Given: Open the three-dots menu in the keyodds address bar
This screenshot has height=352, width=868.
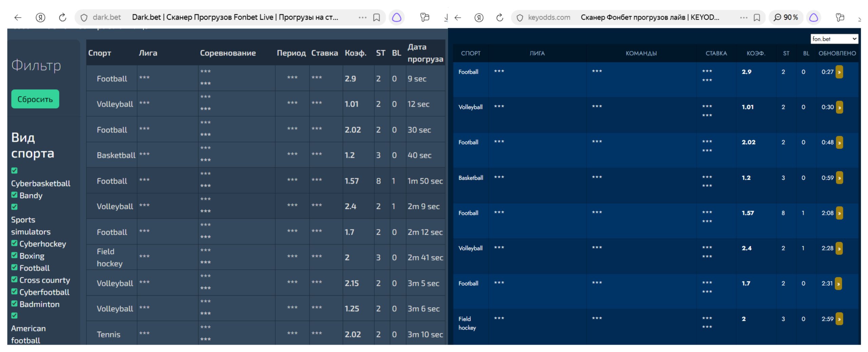Looking at the screenshot, I should pyautogui.click(x=743, y=17).
